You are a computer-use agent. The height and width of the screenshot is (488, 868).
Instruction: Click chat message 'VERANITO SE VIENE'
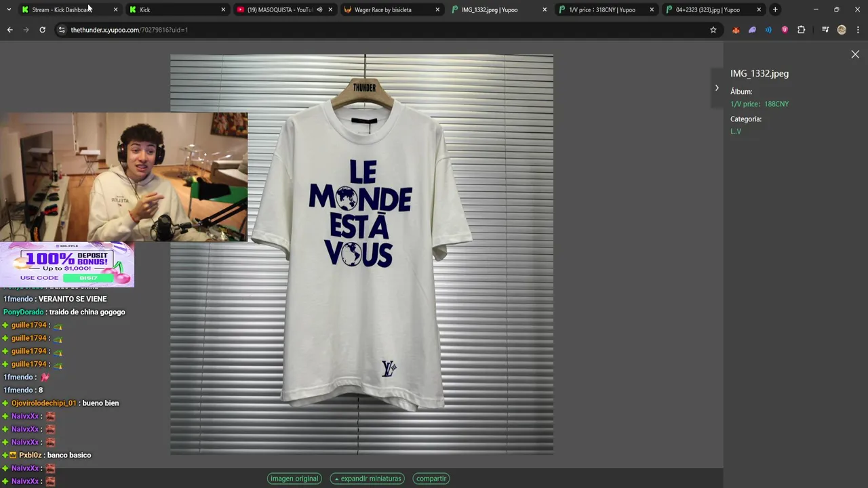[x=73, y=299]
